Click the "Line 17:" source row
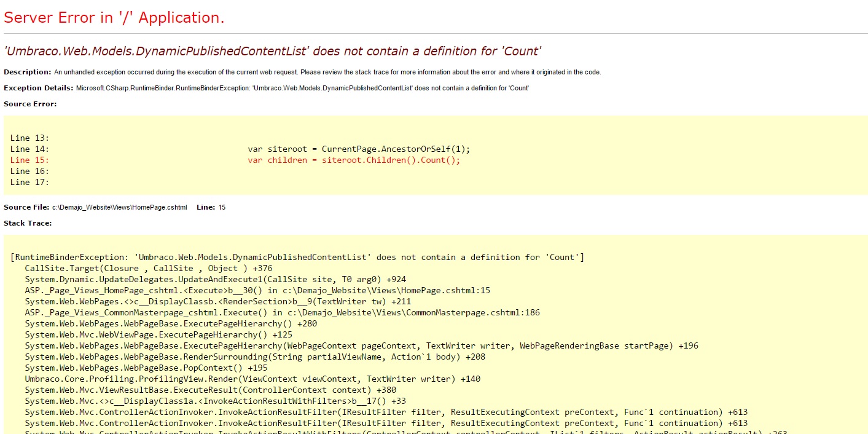The width and height of the screenshot is (868, 434). click(29, 182)
